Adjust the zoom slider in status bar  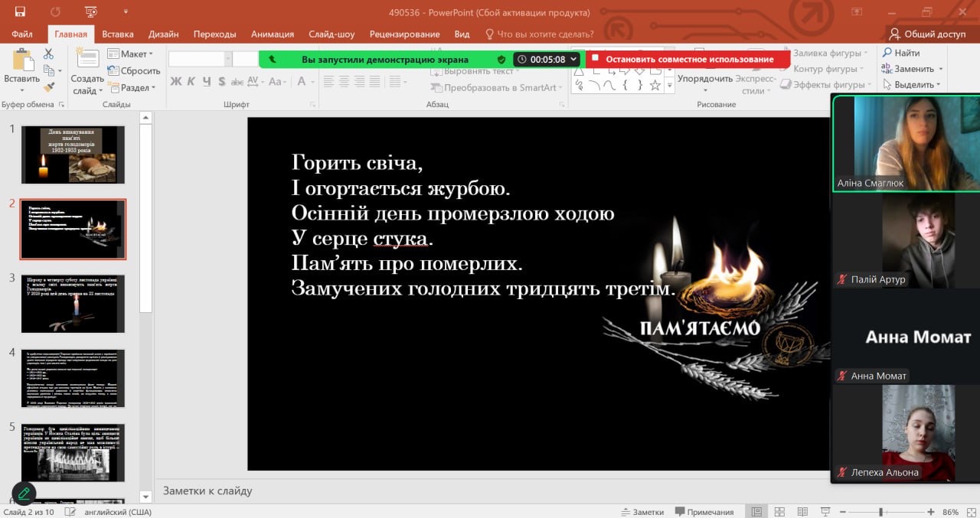(881, 512)
